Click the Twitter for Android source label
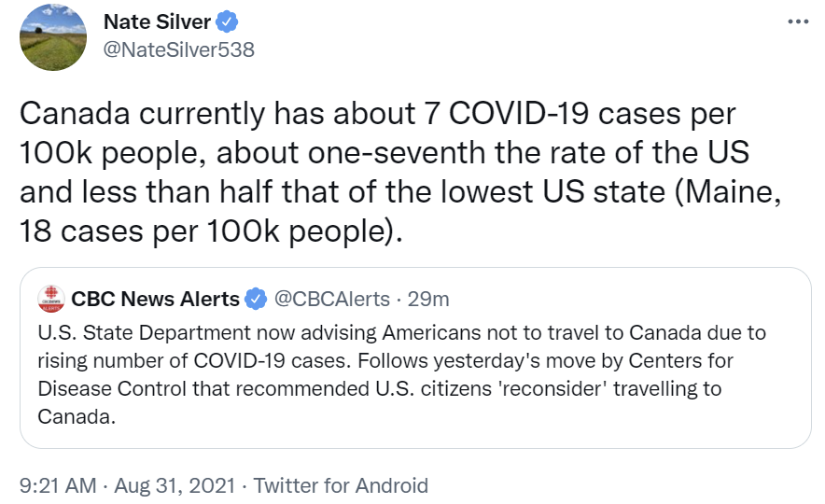 click(341, 485)
